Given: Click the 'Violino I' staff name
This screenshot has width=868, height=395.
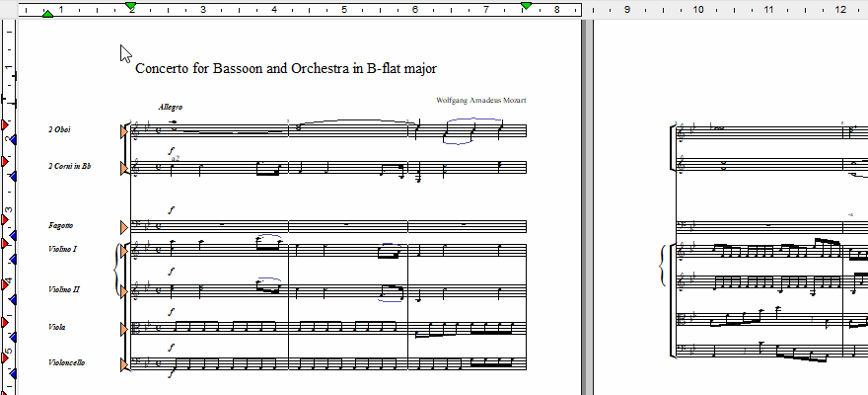Looking at the screenshot, I should point(62,249).
